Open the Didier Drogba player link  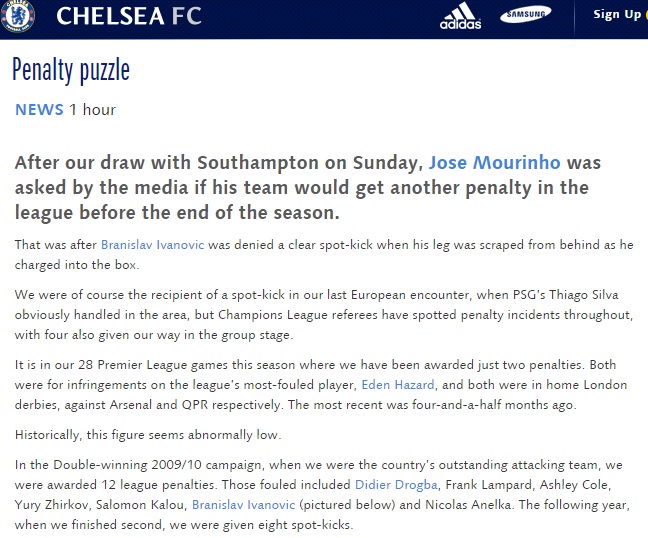(396, 484)
